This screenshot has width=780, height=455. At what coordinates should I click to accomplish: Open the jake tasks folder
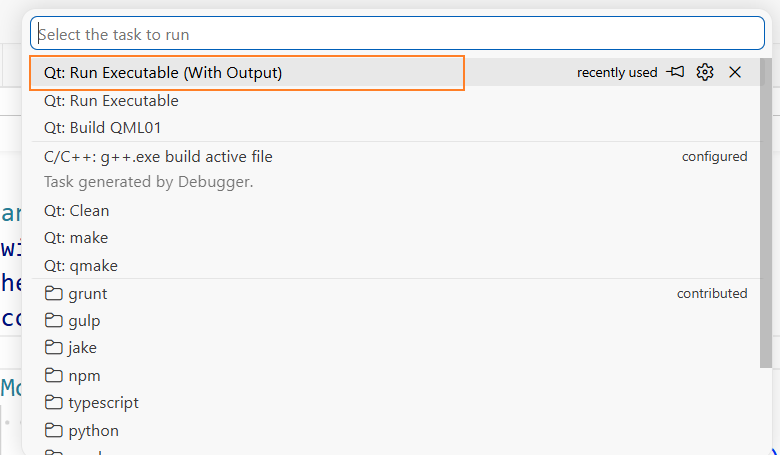coord(395,348)
